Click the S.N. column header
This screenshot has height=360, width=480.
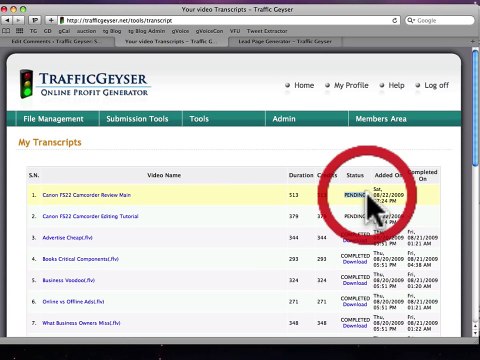point(34,175)
